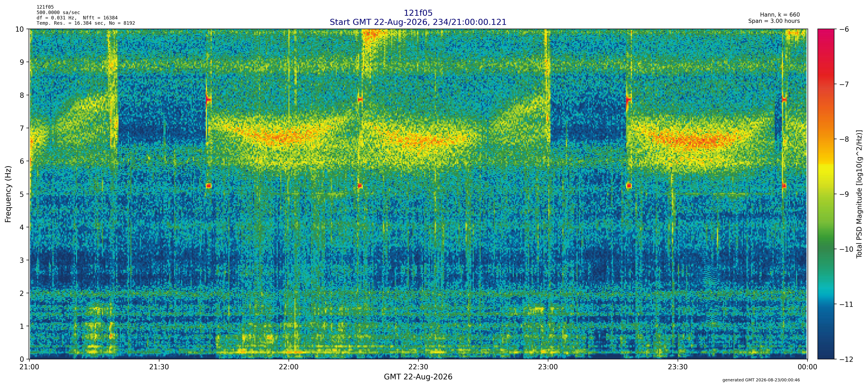Select the frequency axis tick label 3

[22, 260]
